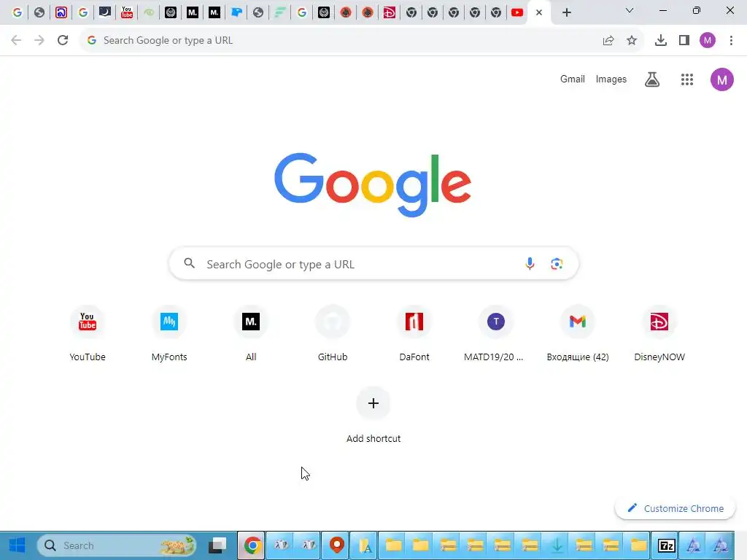Image resolution: width=747 pixels, height=560 pixels.
Task: Open the Windows Start menu
Action: (x=18, y=545)
